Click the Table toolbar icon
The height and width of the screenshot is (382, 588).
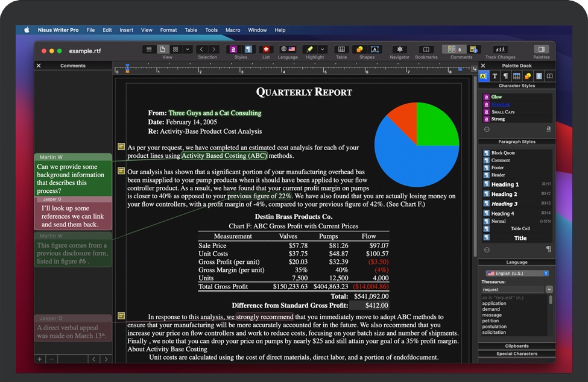341,49
